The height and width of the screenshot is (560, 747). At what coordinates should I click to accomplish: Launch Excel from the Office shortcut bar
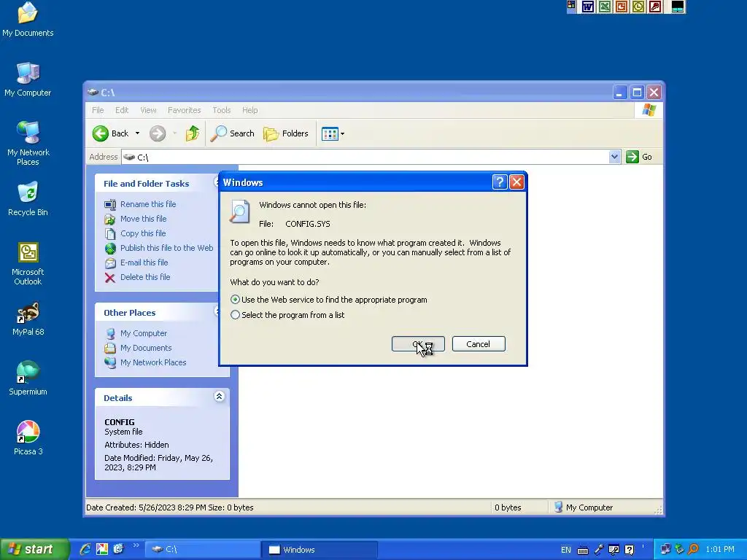[x=605, y=7]
